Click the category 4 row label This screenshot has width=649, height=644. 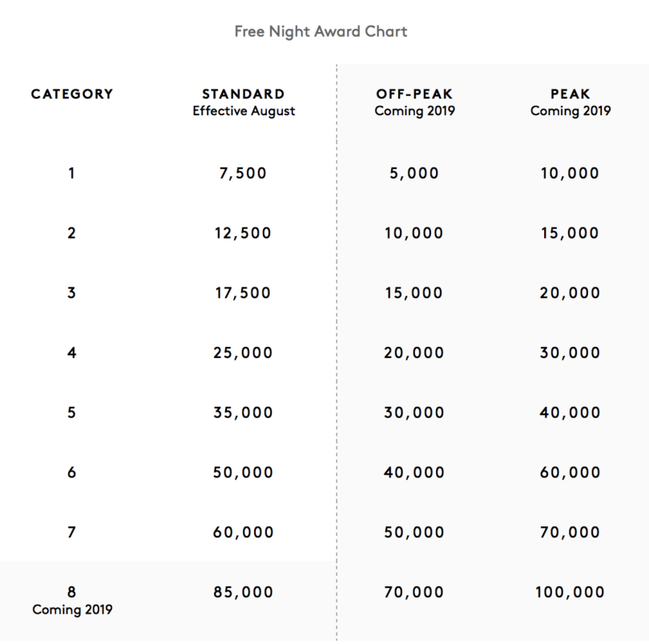click(72, 353)
